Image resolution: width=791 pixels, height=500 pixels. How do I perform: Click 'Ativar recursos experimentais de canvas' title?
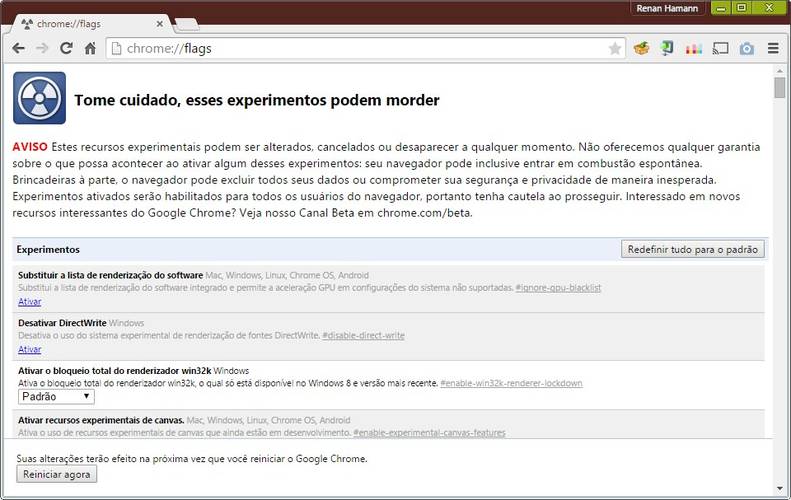[x=101, y=420]
